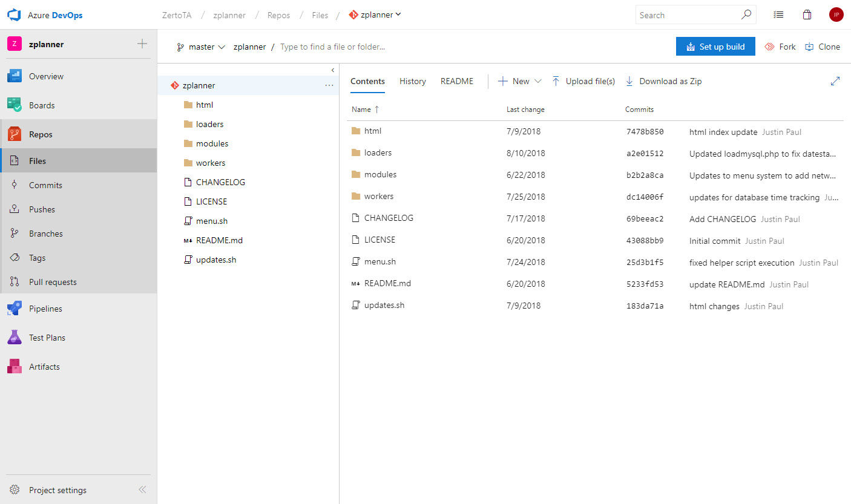
Task: Open Files in the Repos menu
Action: coord(79,161)
